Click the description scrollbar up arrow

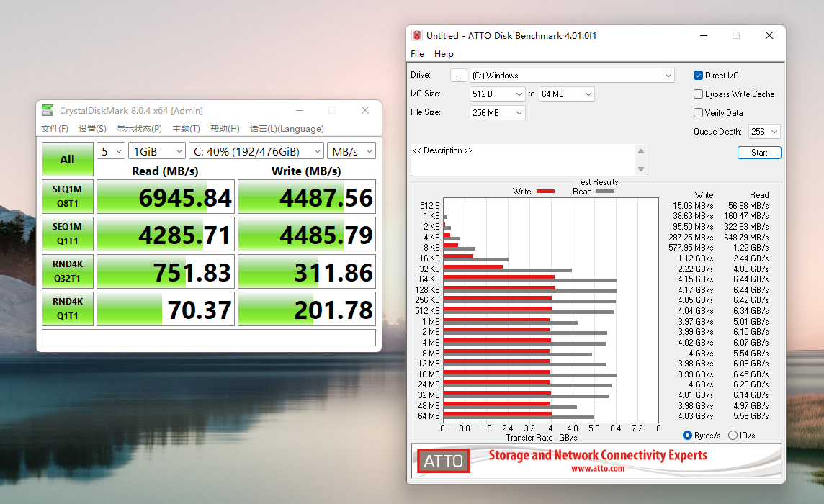tap(641, 150)
